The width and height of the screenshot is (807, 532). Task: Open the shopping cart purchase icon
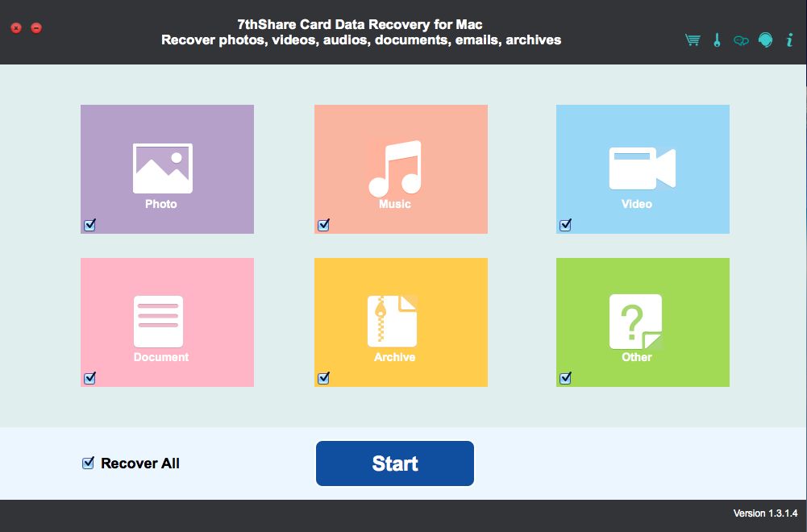[693, 39]
